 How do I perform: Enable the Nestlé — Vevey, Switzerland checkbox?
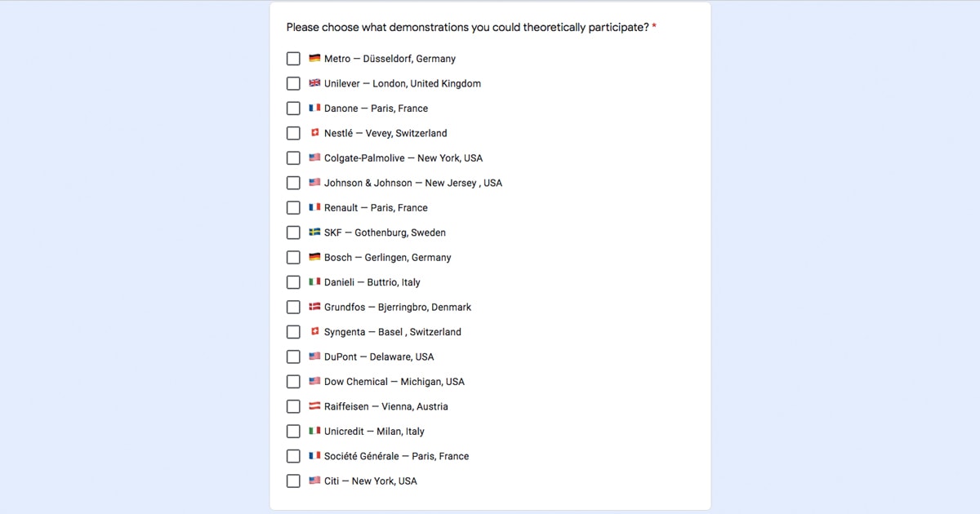click(x=293, y=133)
